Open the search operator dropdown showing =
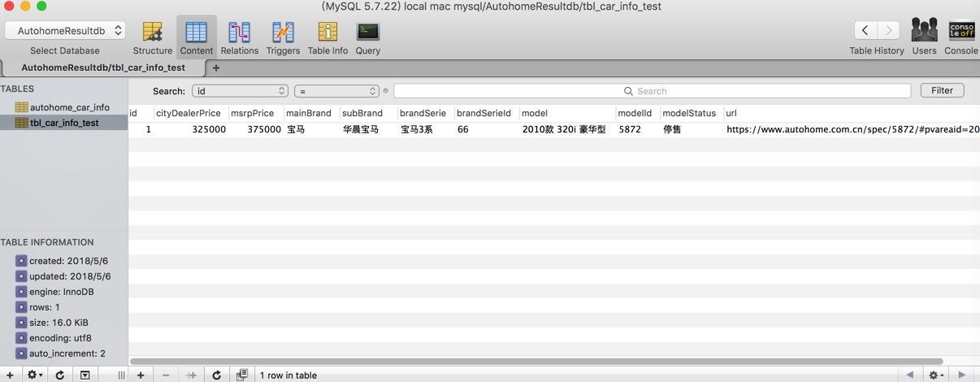980x382 pixels. [x=336, y=91]
